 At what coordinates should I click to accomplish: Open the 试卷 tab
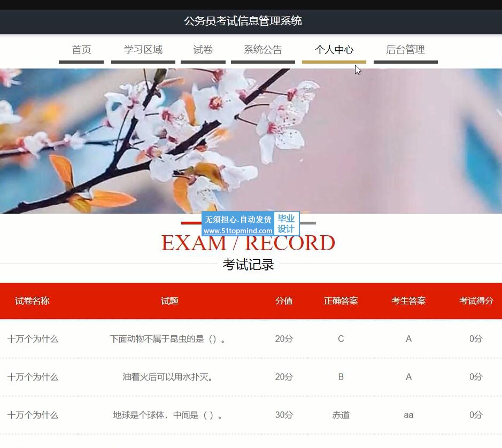pos(203,50)
